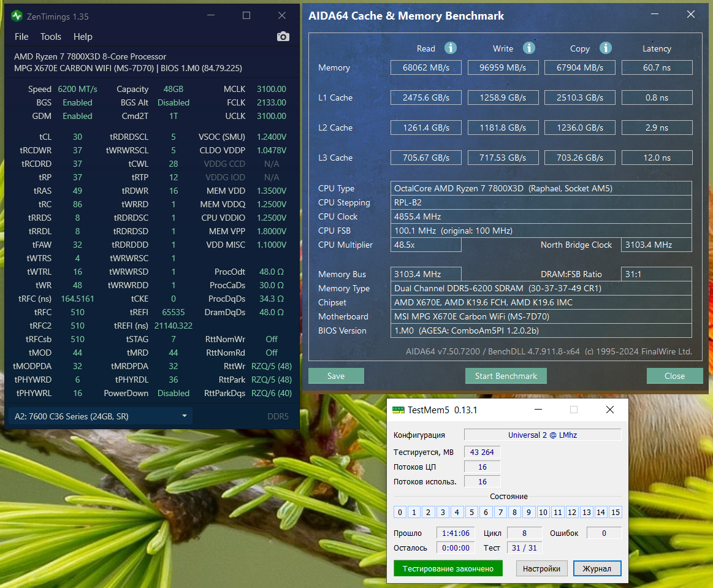Click the North Bridge Clock field

click(657, 245)
